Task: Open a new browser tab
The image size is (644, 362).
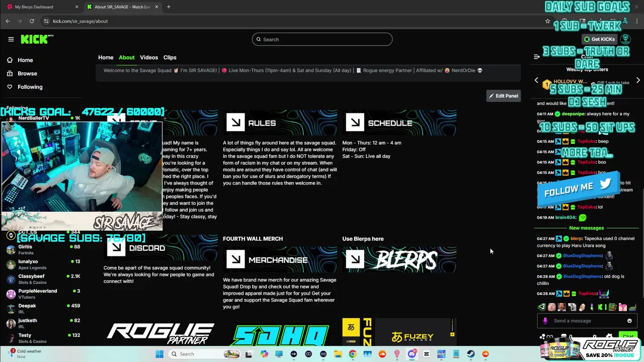Action: pyautogui.click(x=169, y=7)
